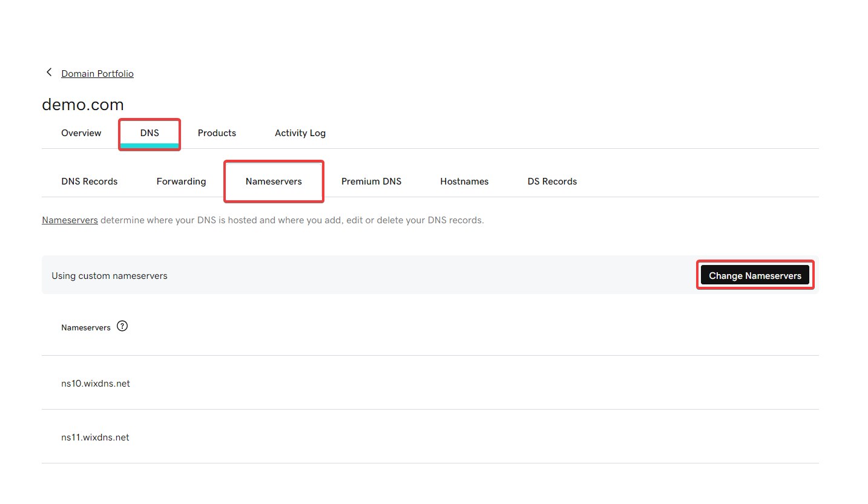Select the DNS tab

tap(150, 133)
